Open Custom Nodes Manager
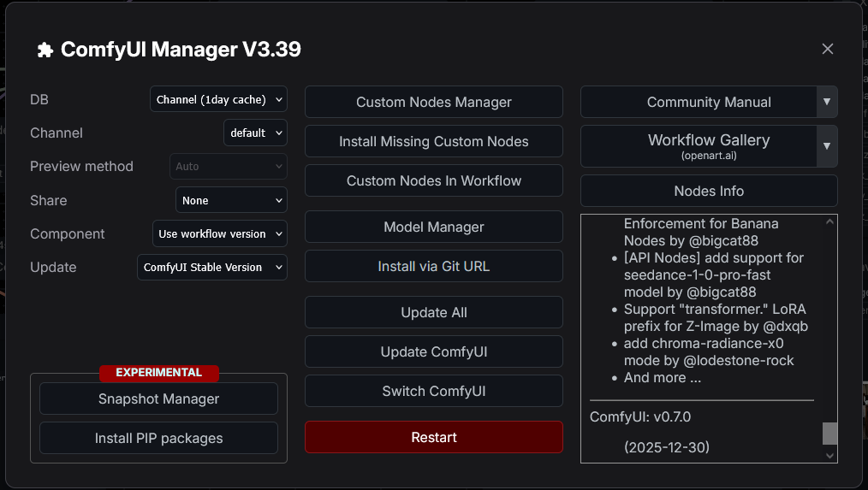Image resolution: width=868 pixels, height=490 pixels. click(434, 102)
